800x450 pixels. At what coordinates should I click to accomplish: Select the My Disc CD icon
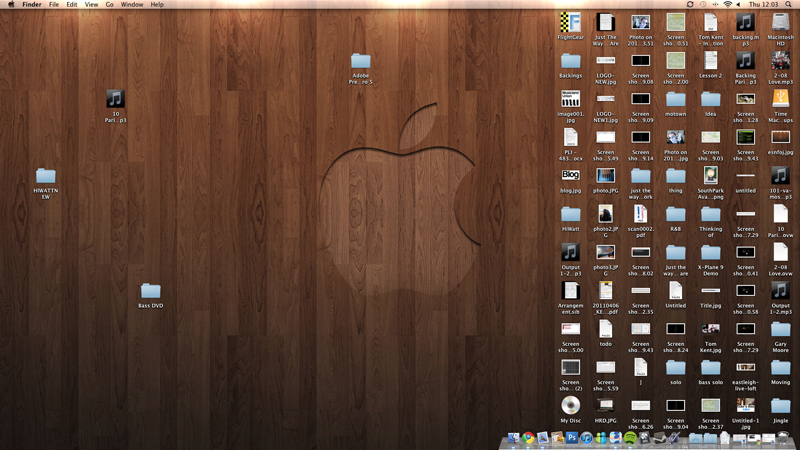[570, 406]
